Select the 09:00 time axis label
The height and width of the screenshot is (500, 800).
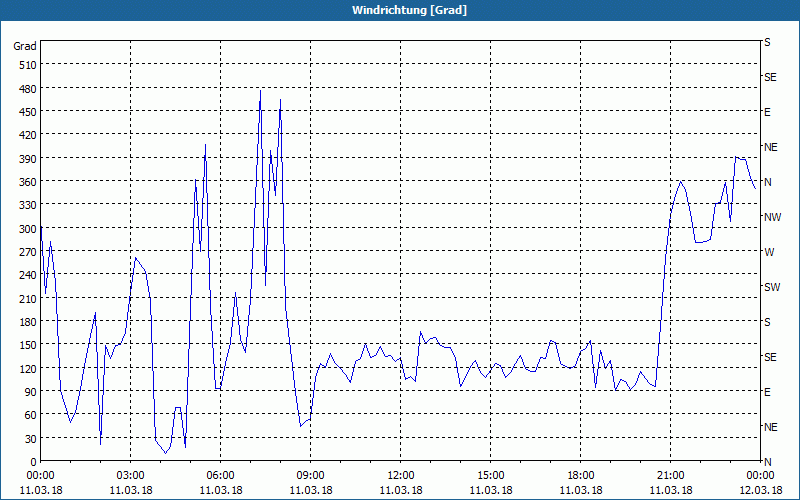tap(311, 476)
